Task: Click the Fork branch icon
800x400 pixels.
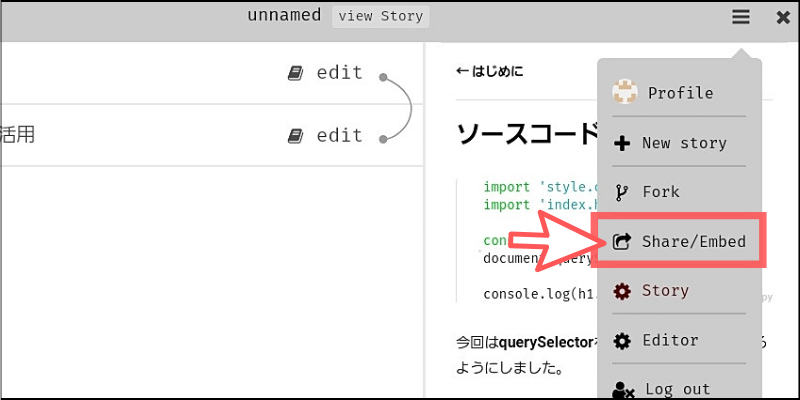Action: click(621, 193)
